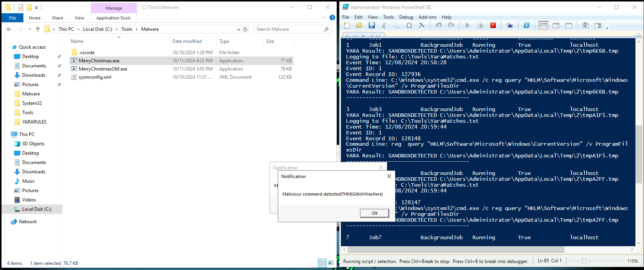Open YARARULES folder in navigation pane

[34, 122]
